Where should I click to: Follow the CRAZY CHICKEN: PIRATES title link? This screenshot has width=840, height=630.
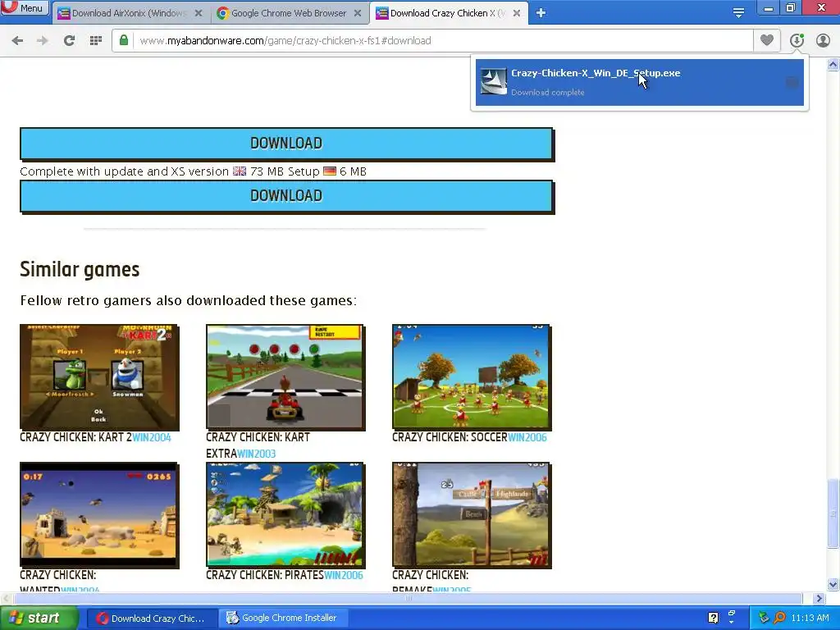click(265, 575)
